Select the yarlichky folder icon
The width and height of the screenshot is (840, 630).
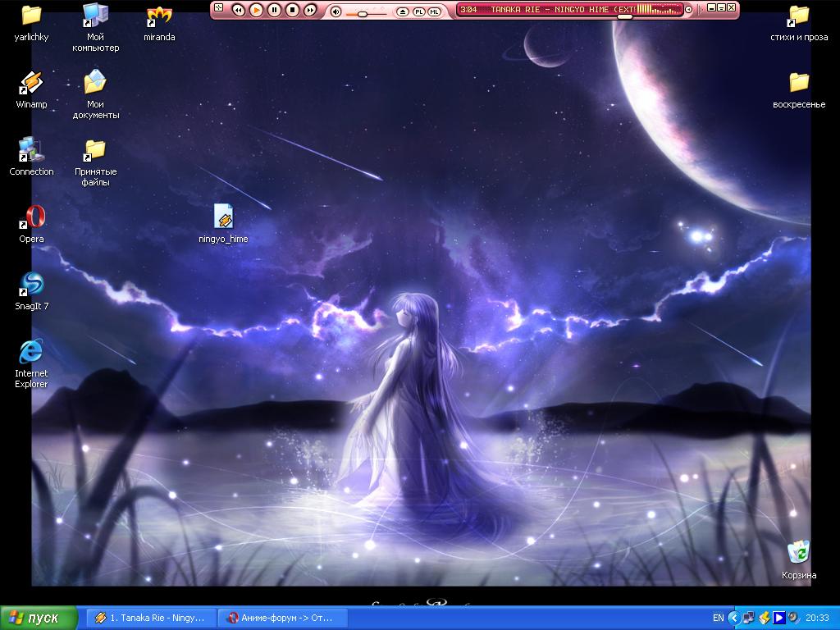click(x=31, y=24)
